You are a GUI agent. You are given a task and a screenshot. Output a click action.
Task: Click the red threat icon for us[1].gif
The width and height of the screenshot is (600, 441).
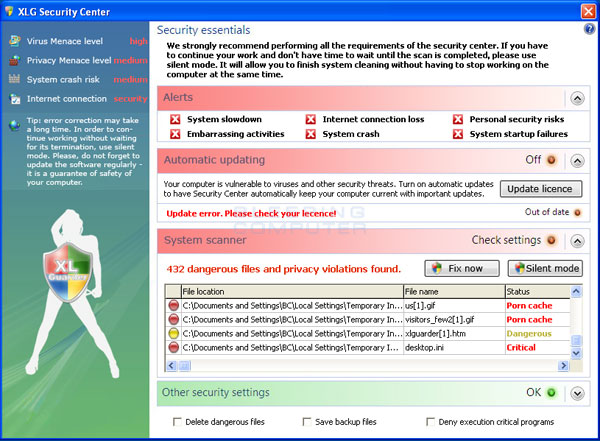[x=174, y=305]
